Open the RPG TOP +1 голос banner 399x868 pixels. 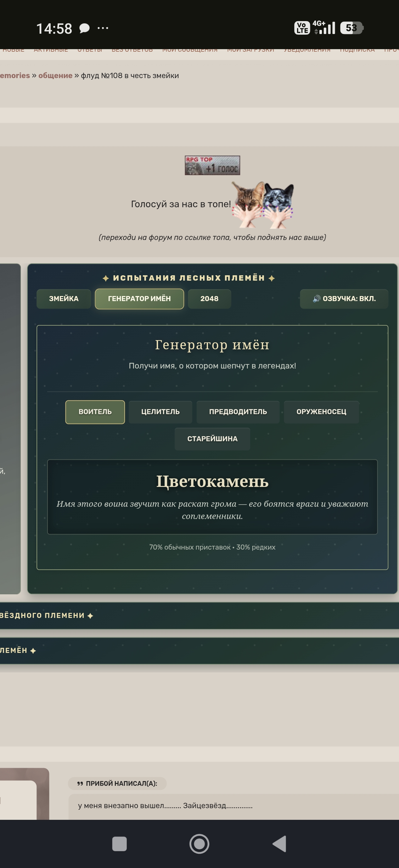coord(212,165)
